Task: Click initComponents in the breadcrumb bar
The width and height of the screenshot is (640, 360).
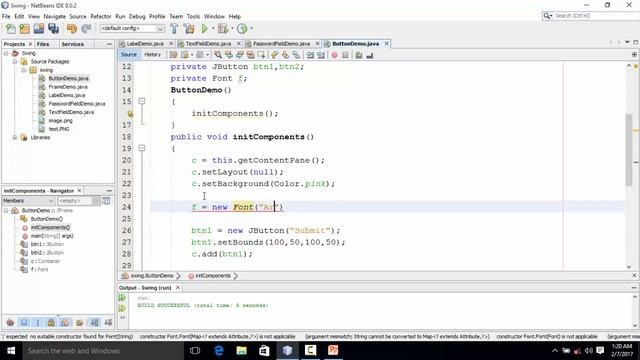Action: coord(213,276)
